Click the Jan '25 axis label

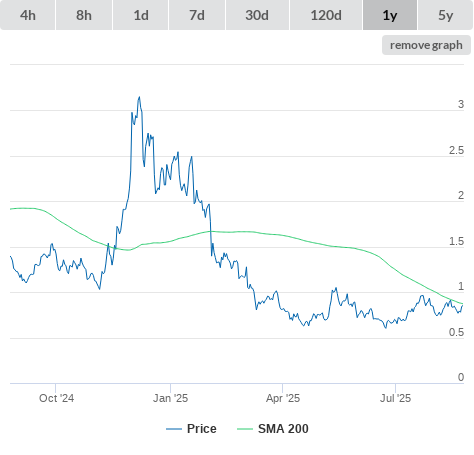coord(170,398)
